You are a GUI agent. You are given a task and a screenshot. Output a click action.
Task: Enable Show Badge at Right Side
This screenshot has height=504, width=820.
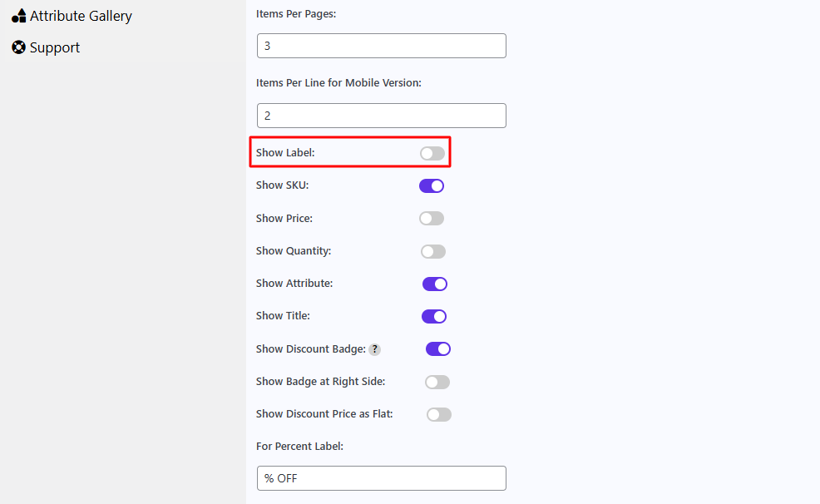tap(437, 383)
